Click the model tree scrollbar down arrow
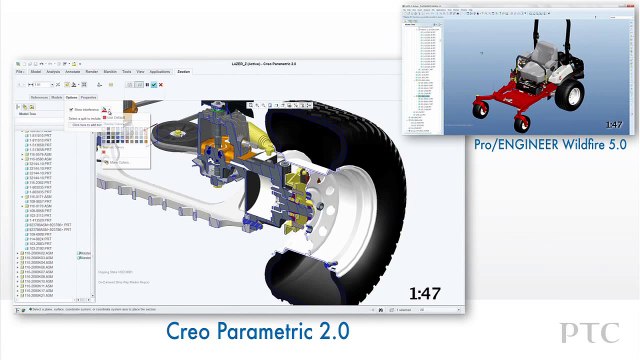Screen dimensions: 640x360 (x=93, y=296)
